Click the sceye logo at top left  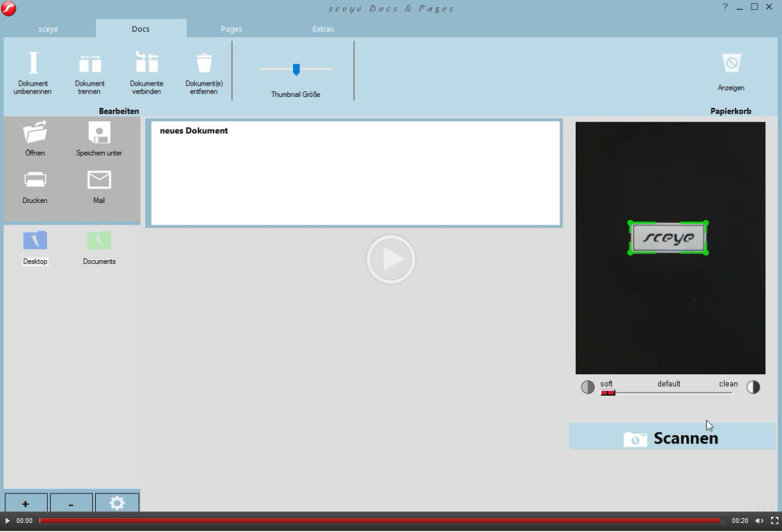8,8
